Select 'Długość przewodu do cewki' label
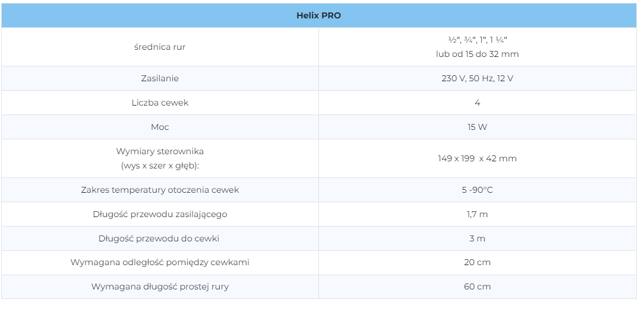 (160, 238)
